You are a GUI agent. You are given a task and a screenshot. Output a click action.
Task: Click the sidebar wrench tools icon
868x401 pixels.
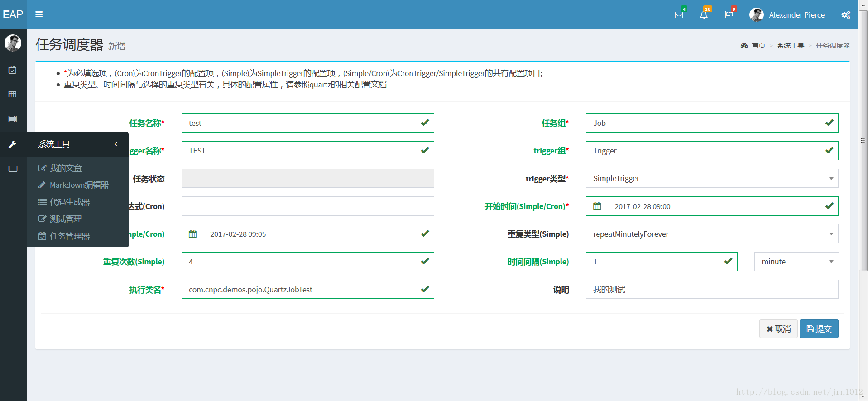click(x=13, y=144)
